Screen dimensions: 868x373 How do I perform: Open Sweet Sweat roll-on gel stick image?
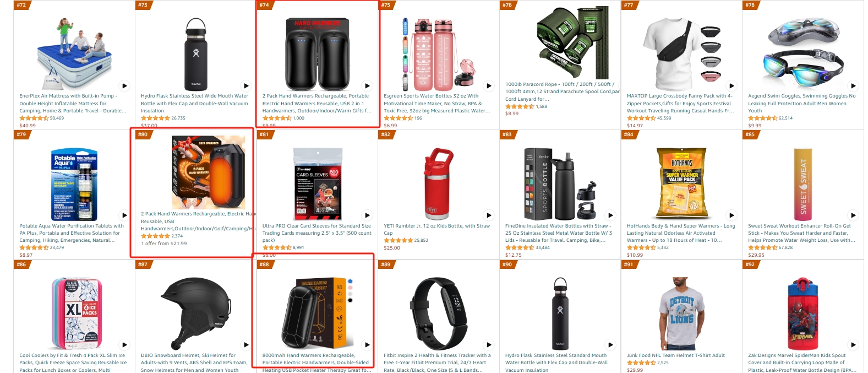(803, 181)
